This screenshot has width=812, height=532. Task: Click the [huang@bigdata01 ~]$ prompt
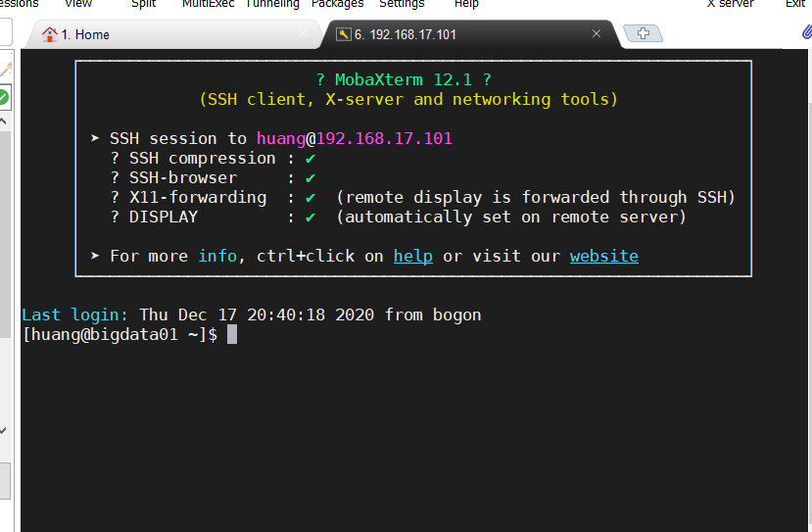tap(120, 335)
